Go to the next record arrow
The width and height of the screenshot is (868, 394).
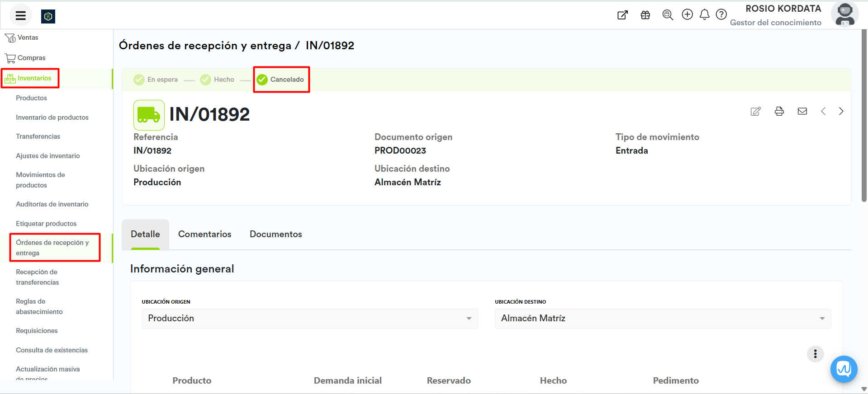(841, 111)
